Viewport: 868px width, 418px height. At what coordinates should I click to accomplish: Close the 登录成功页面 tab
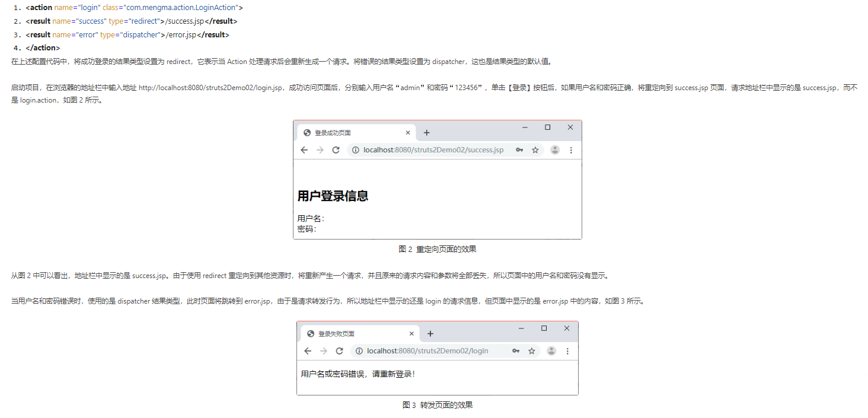[x=408, y=133]
